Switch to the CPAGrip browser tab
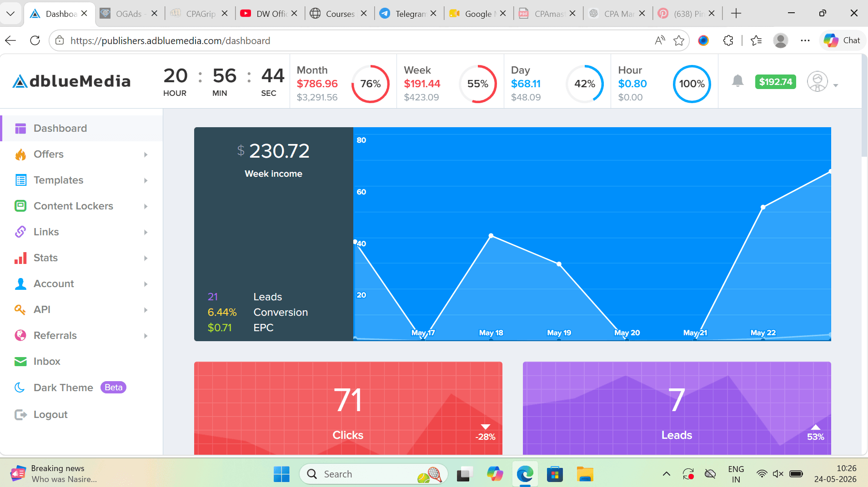This screenshot has height=487, width=868. [x=199, y=14]
